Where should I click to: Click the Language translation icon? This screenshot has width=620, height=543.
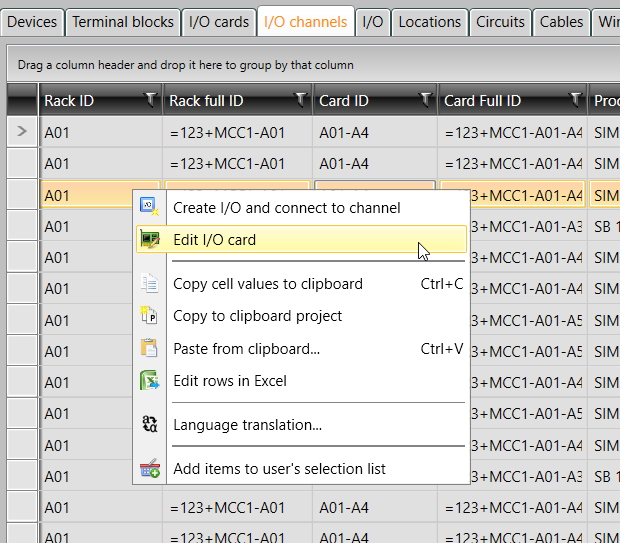coord(149,424)
